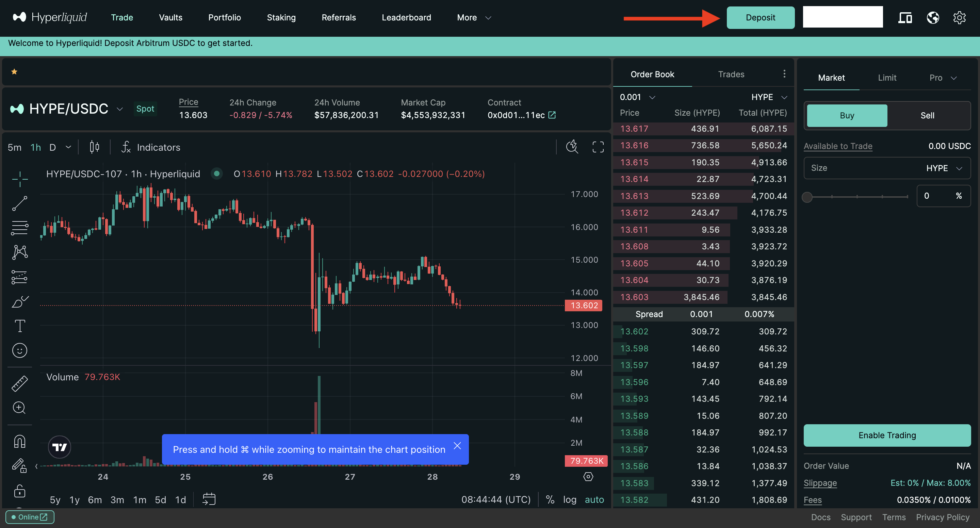Open the Docs link

(821, 517)
